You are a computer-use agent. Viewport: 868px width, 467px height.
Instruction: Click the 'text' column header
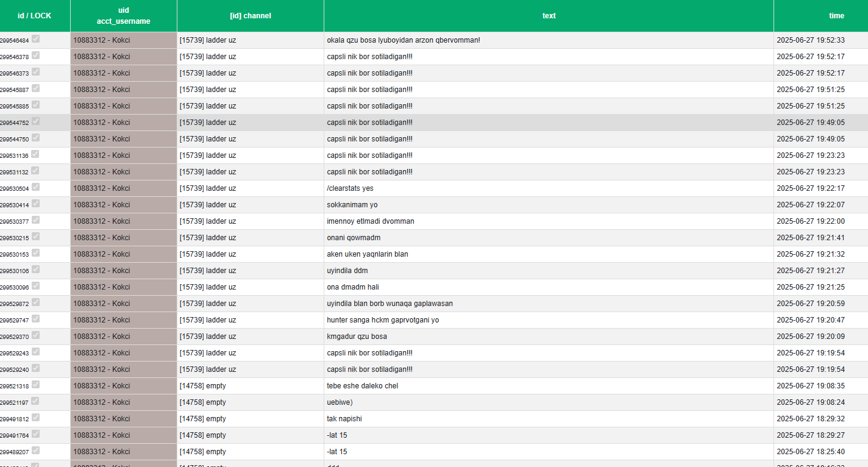(x=549, y=16)
